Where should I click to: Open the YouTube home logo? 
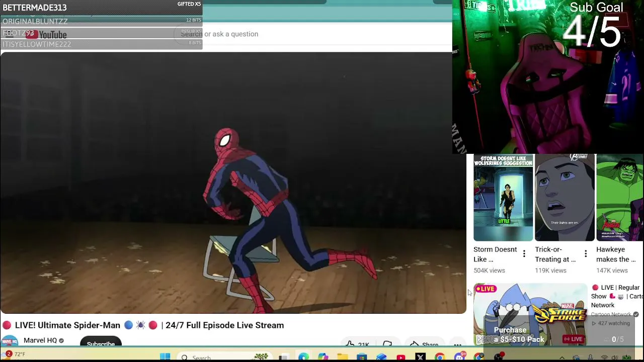[x=46, y=34]
